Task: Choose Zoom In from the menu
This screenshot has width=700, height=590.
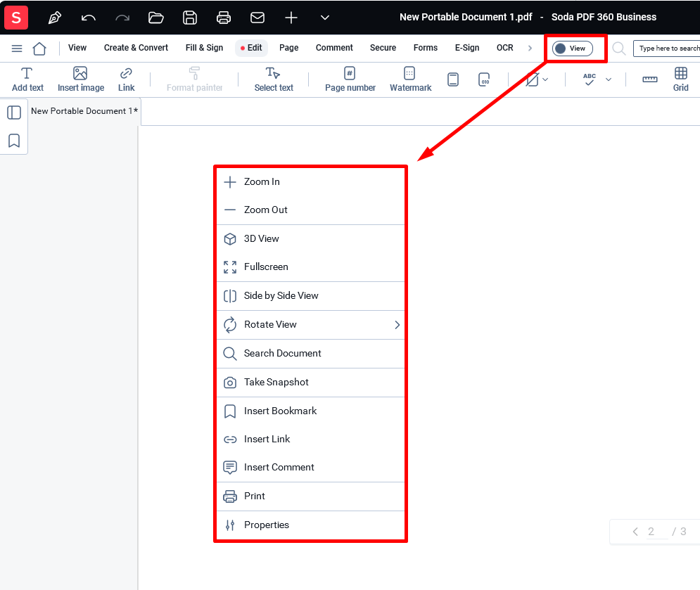Action: coord(311,181)
